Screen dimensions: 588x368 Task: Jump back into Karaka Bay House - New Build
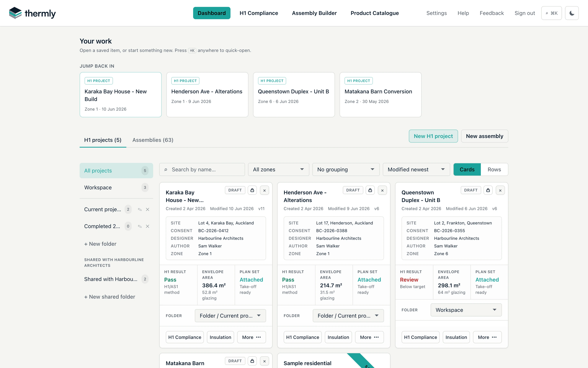click(120, 95)
